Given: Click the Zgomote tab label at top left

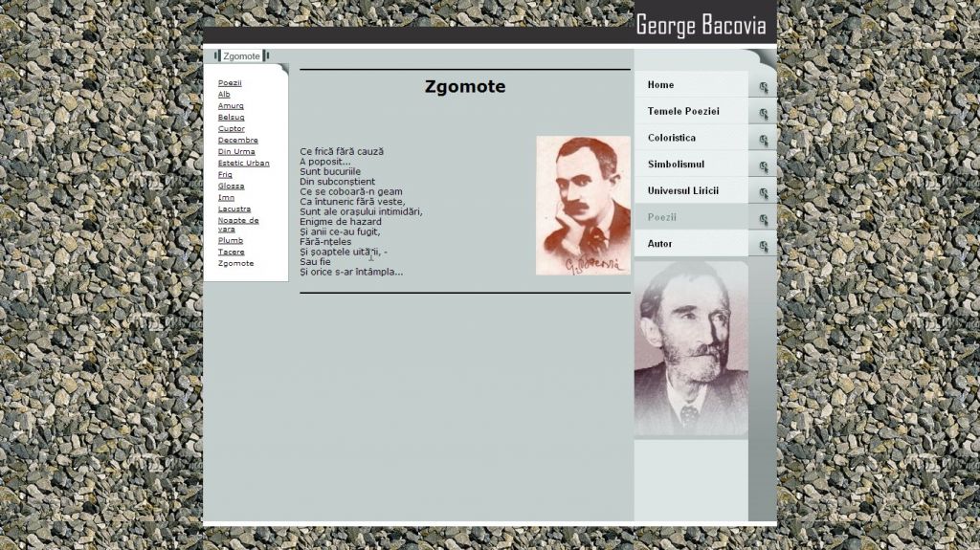Looking at the screenshot, I should 241,56.
